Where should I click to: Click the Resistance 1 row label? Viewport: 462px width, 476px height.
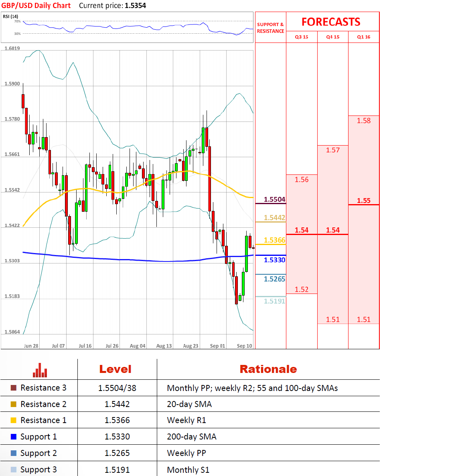coord(43,420)
